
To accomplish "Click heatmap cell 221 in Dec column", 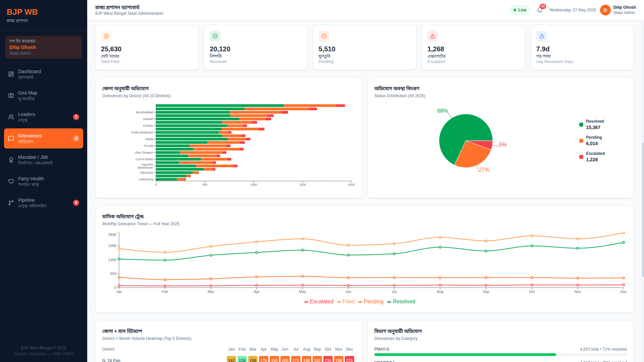I will [350, 359].
